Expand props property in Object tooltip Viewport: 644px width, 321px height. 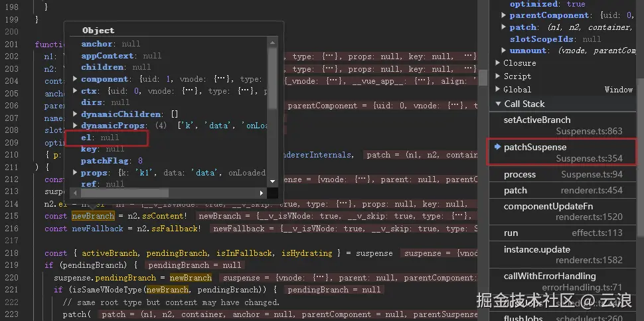click(x=75, y=173)
